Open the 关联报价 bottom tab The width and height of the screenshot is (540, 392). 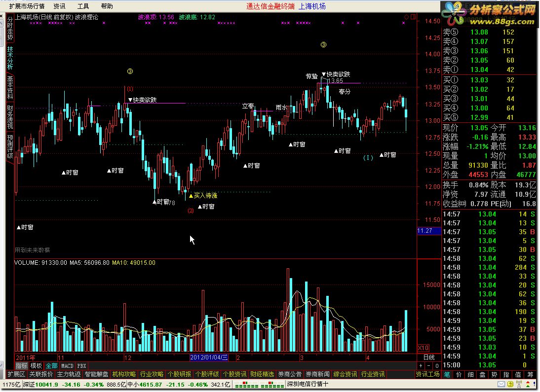pos(41,374)
